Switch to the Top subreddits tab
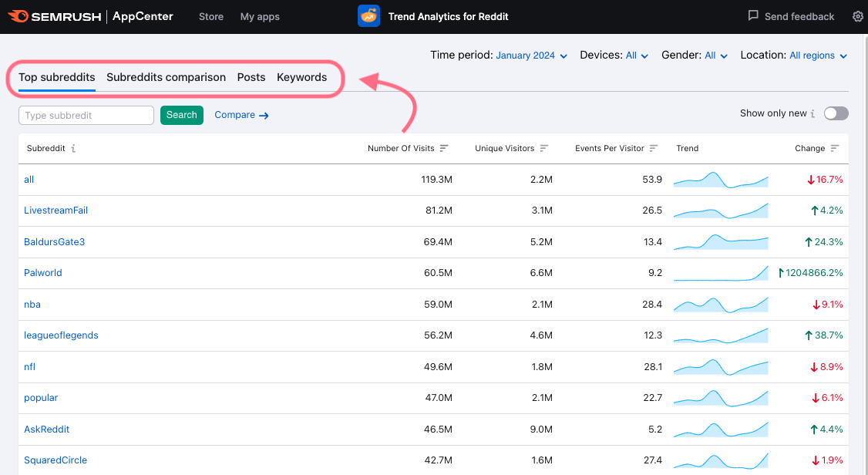Viewport: 868px width, 475px height. click(x=57, y=78)
